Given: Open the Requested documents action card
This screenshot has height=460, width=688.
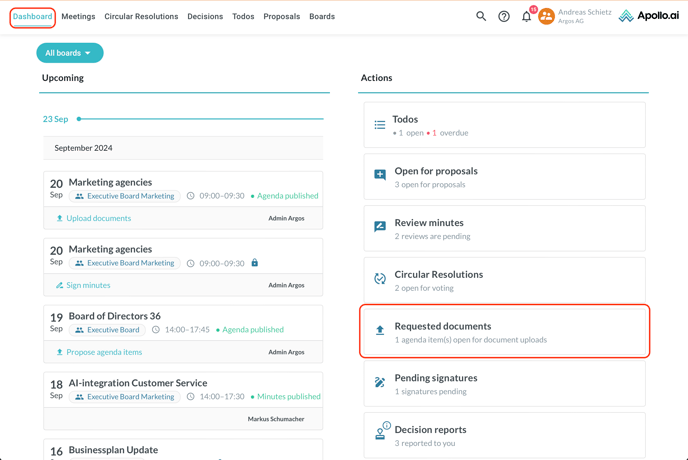Looking at the screenshot, I should 504,331.
